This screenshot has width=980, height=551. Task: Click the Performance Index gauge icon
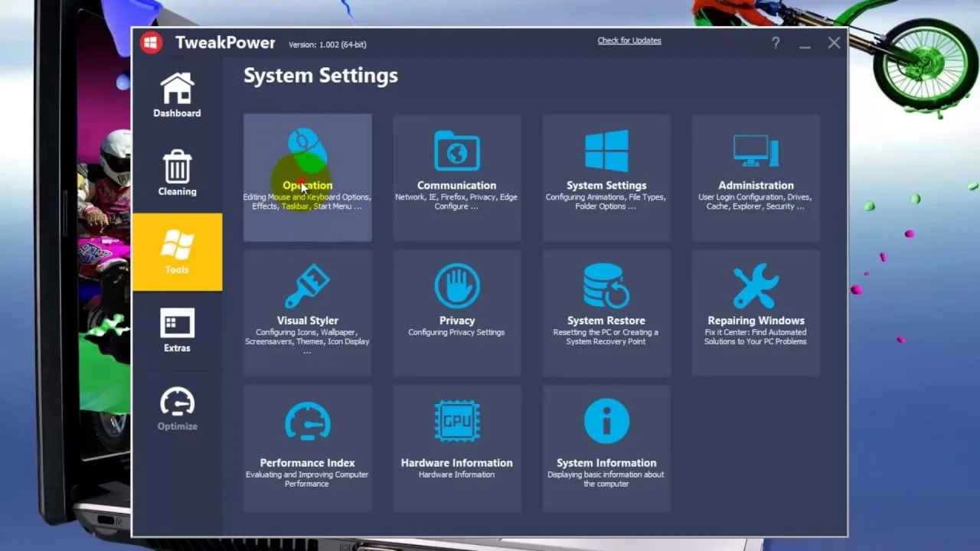307,422
